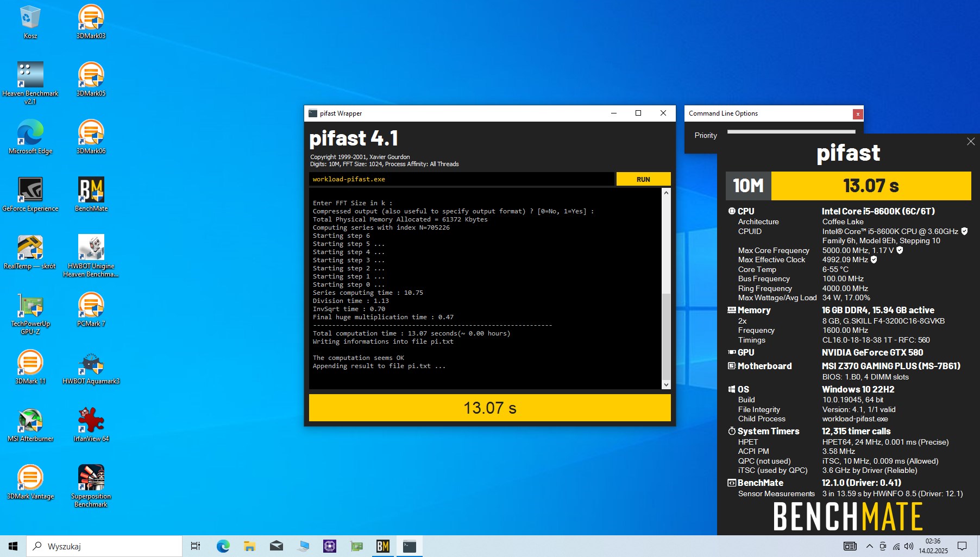Select the IrfanView 64 desktop icon

point(91,425)
